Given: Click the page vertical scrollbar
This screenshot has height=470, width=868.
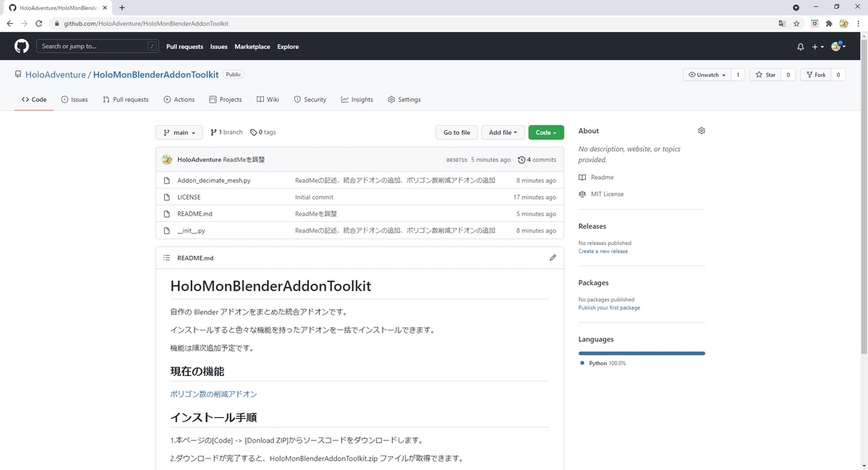Looking at the screenshot, I should click(864, 195).
